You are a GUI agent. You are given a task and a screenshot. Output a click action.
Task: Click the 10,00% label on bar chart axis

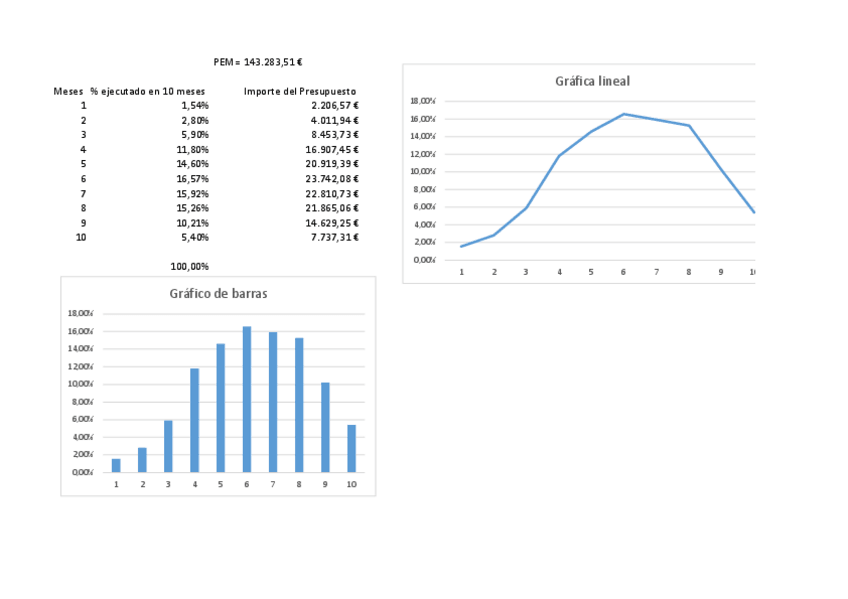coord(80,384)
